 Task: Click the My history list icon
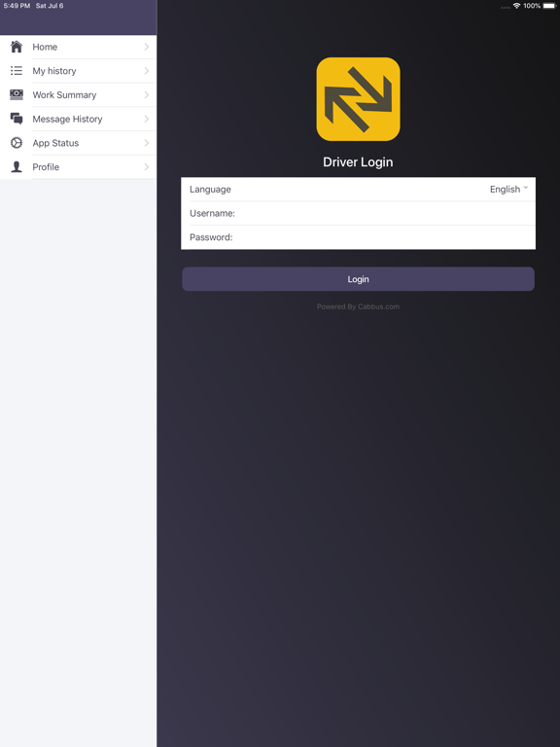pos(17,70)
